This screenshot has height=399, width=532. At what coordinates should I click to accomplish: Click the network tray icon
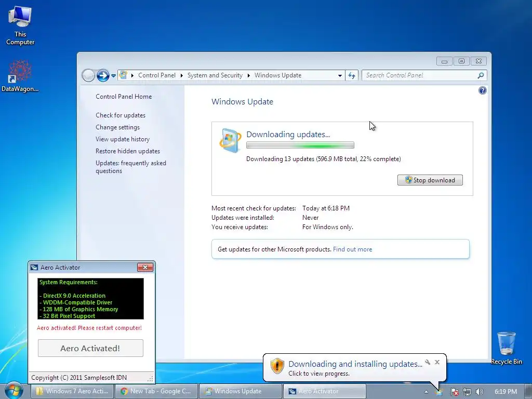[x=467, y=392]
